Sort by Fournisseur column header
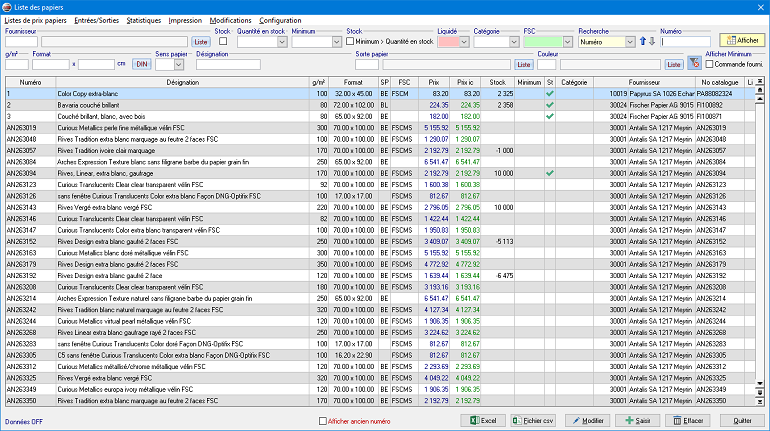Screen dimensions: 770x431 (x=644, y=82)
